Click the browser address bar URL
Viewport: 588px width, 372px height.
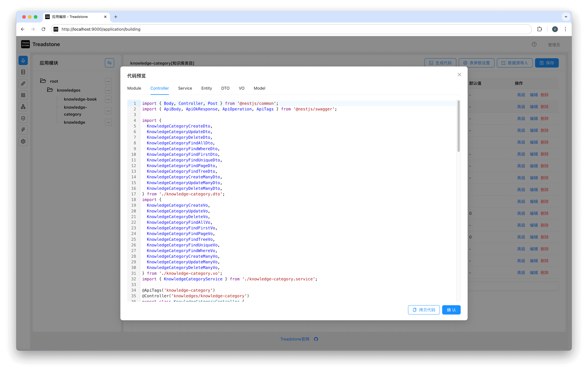101,29
